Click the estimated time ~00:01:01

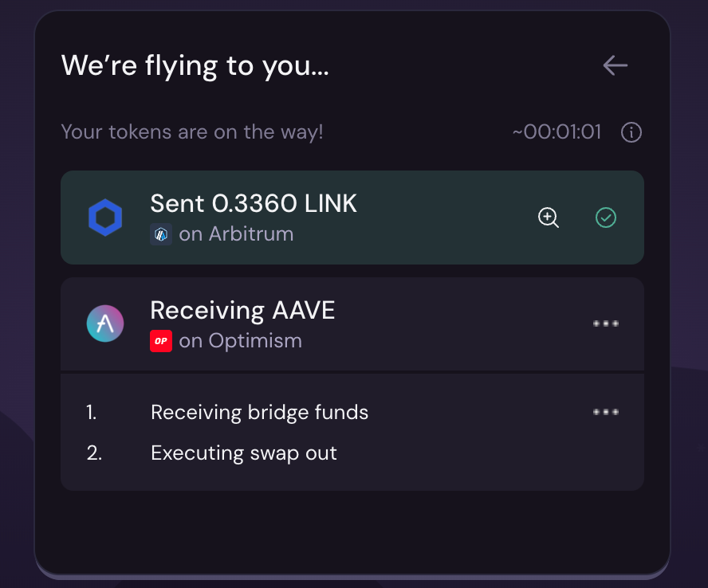pyautogui.click(x=557, y=132)
